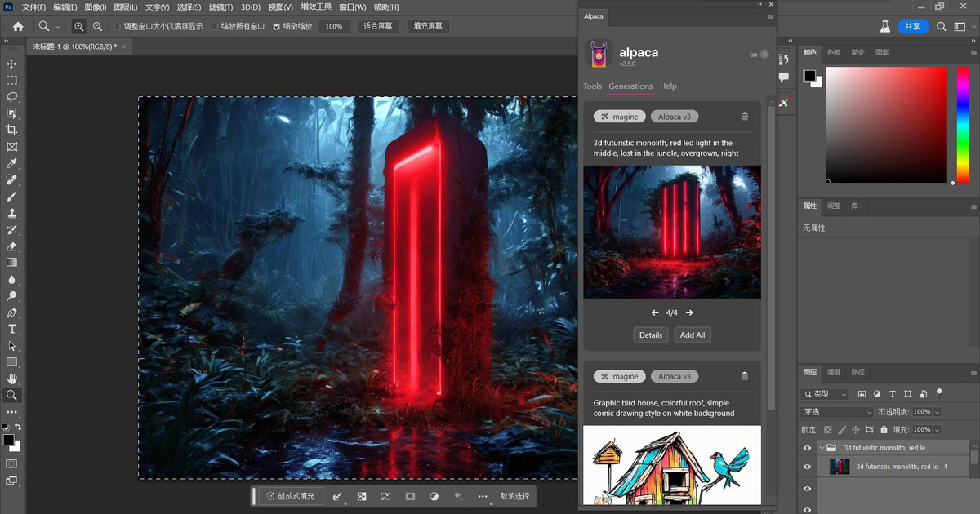Select the Eyedropper tool
The image size is (980, 514).
point(11,163)
